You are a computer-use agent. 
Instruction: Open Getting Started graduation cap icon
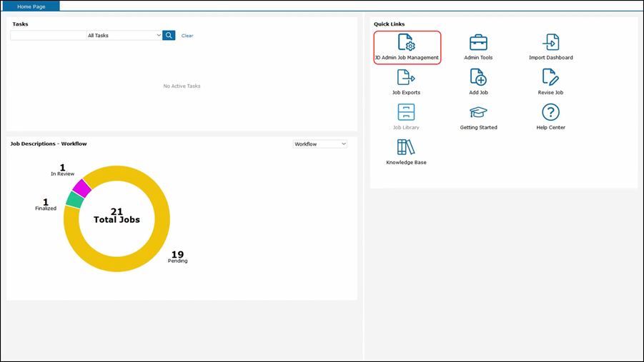click(x=478, y=113)
